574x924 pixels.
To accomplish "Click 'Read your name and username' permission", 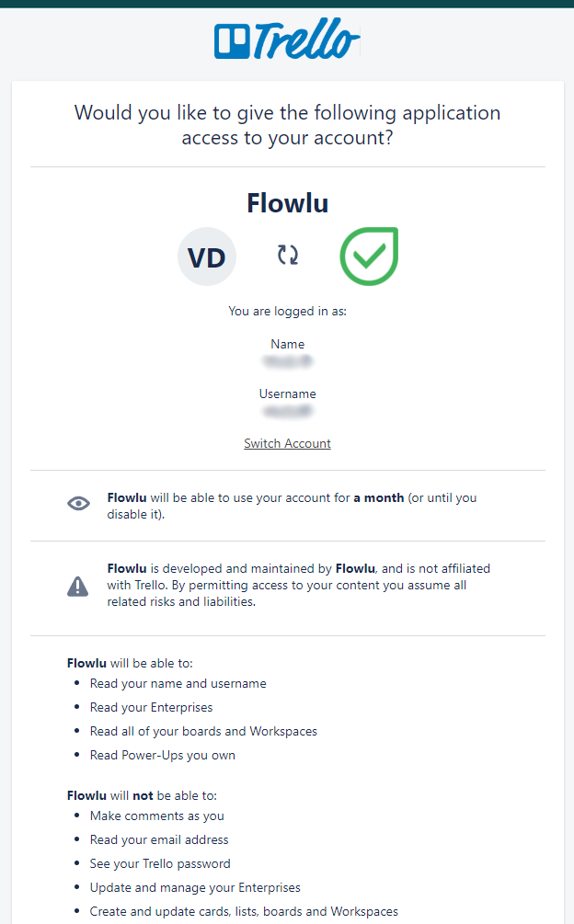I will click(x=178, y=683).
